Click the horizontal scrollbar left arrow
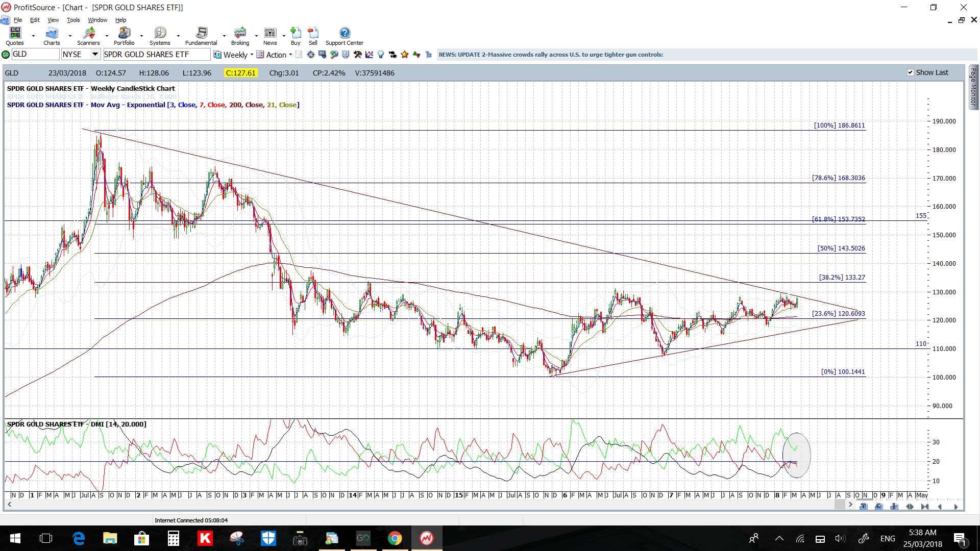Viewport: 980px width, 551px height. (x=9, y=505)
